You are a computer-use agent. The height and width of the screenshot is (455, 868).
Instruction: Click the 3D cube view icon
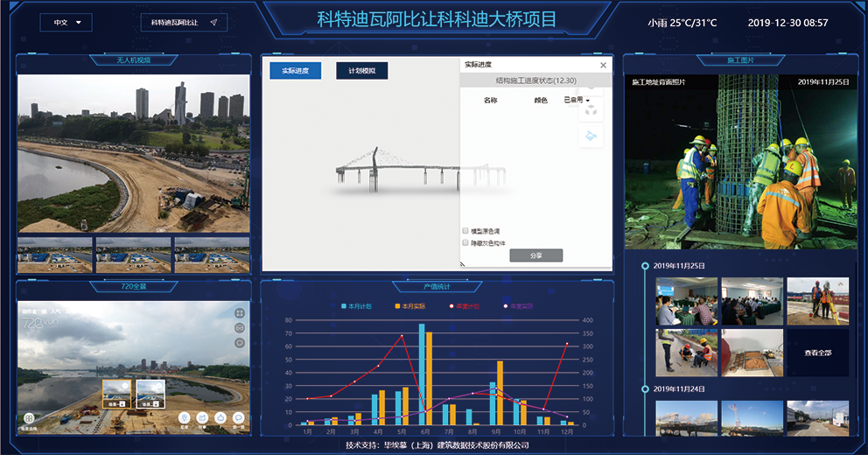click(x=591, y=110)
